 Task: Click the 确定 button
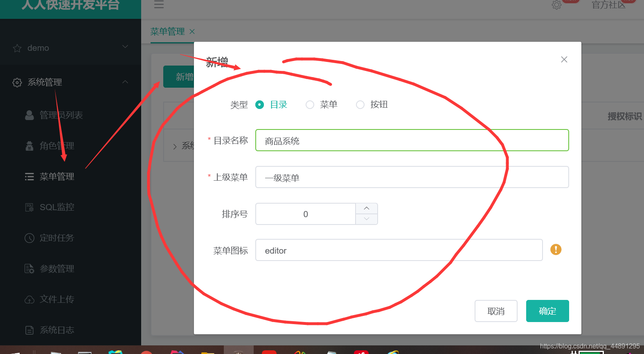tap(547, 311)
